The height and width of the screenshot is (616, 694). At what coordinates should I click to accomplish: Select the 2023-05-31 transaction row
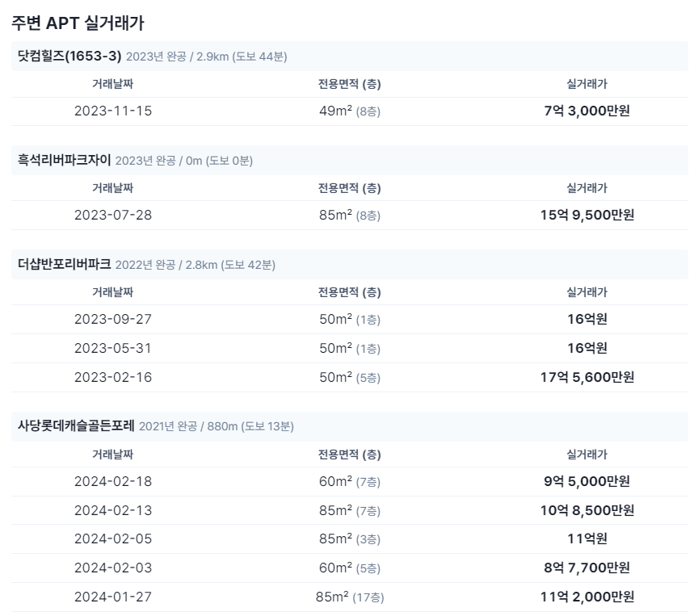pos(349,349)
